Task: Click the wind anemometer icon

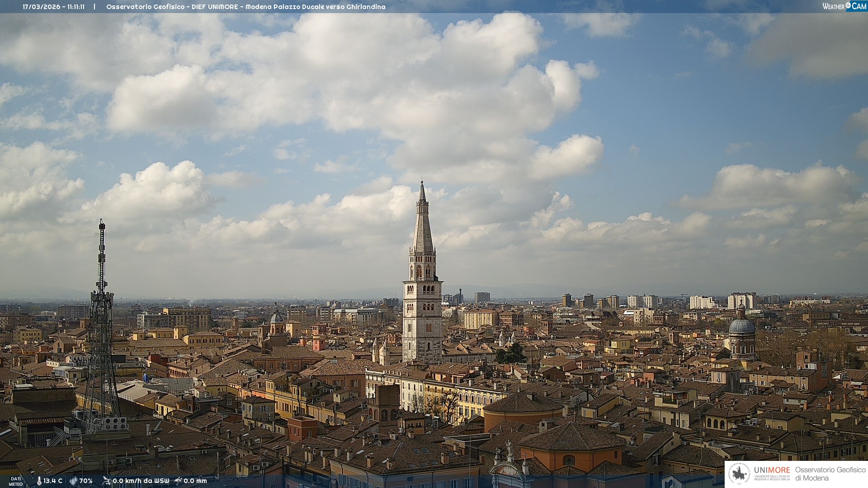Action: click(106, 481)
